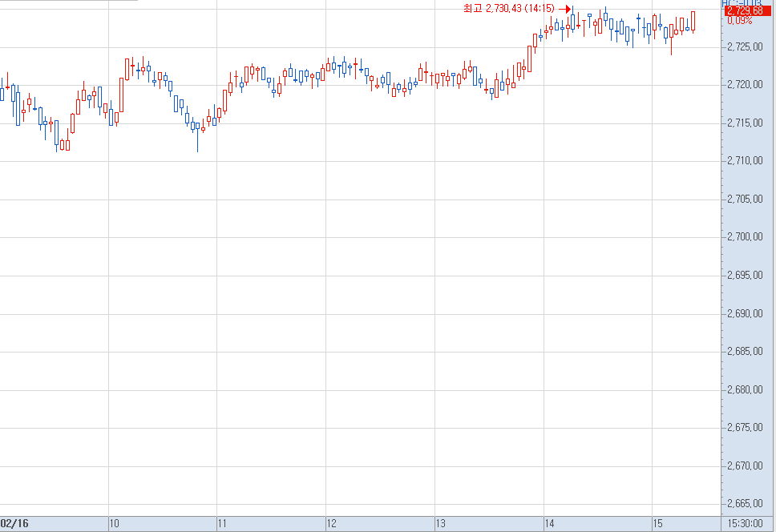Image resolution: width=776 pixels, height=532 pixels.
Task: Pick the 2,695.00 axis value
Action: pos(745,275)
